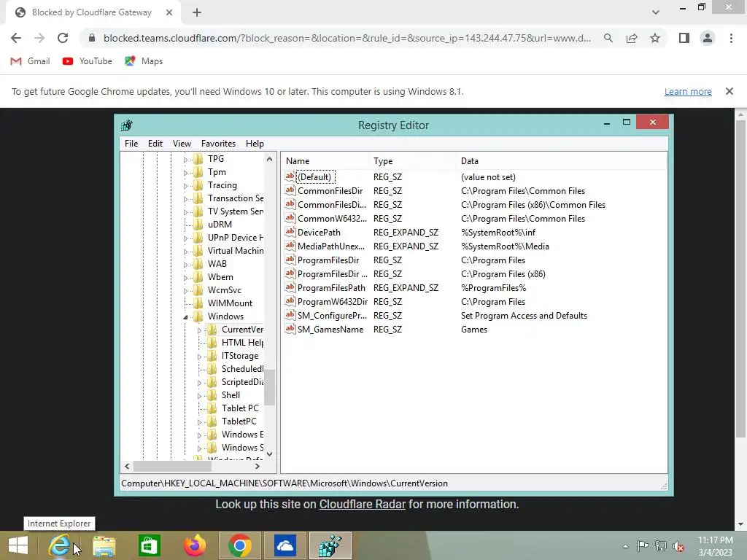Expand the ITStorage key
The height and width of the screenshot is (560, 747).
(x=200, y=356)
